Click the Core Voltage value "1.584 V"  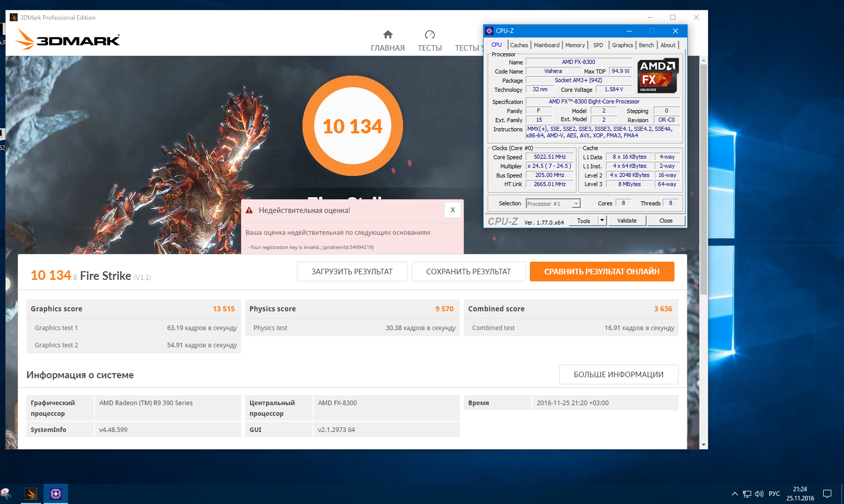pos(614,90)
